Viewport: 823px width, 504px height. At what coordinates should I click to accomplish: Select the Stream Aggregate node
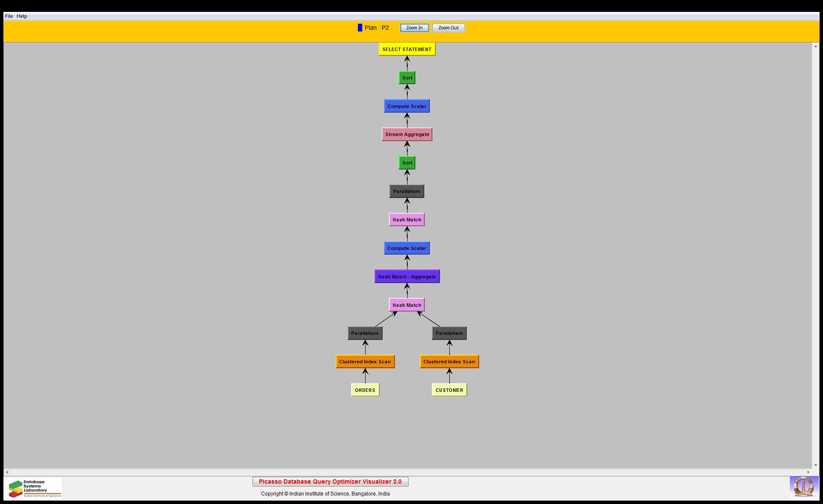(x=407, y=134)
